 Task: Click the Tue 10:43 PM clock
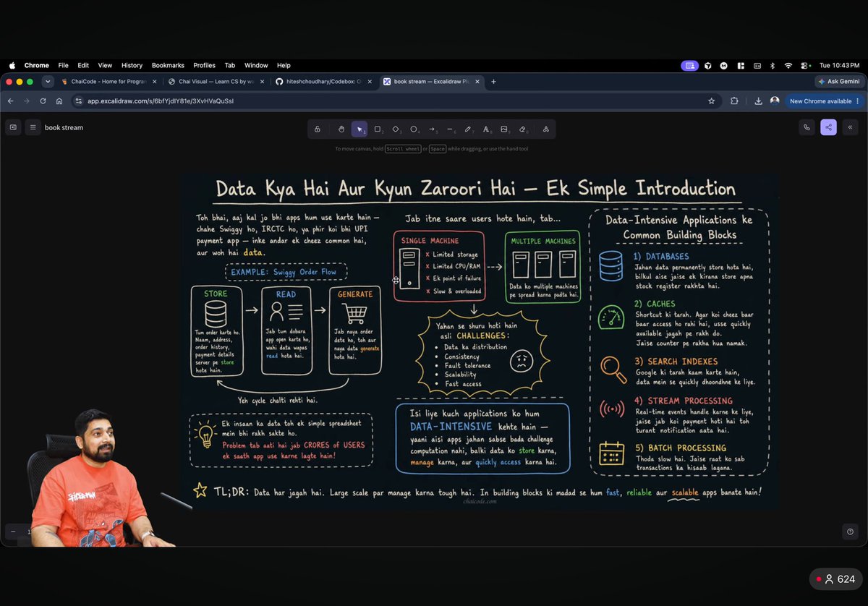(839, 65)
